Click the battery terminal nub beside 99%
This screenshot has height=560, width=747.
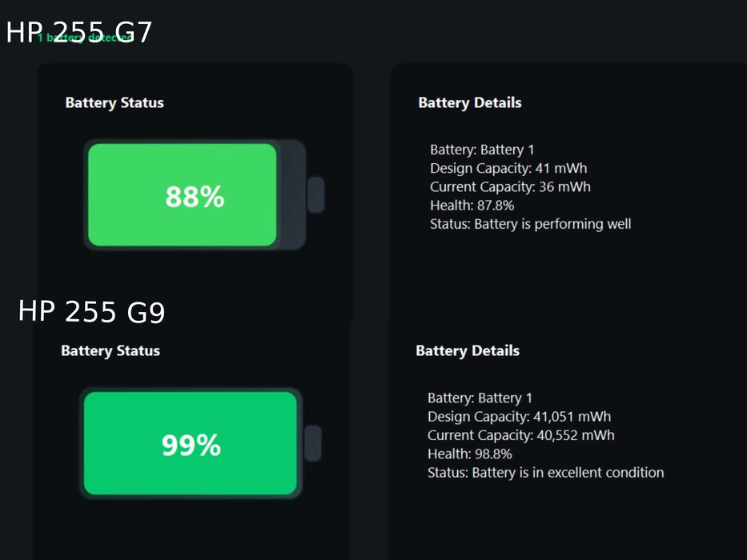tap(313, 443)
